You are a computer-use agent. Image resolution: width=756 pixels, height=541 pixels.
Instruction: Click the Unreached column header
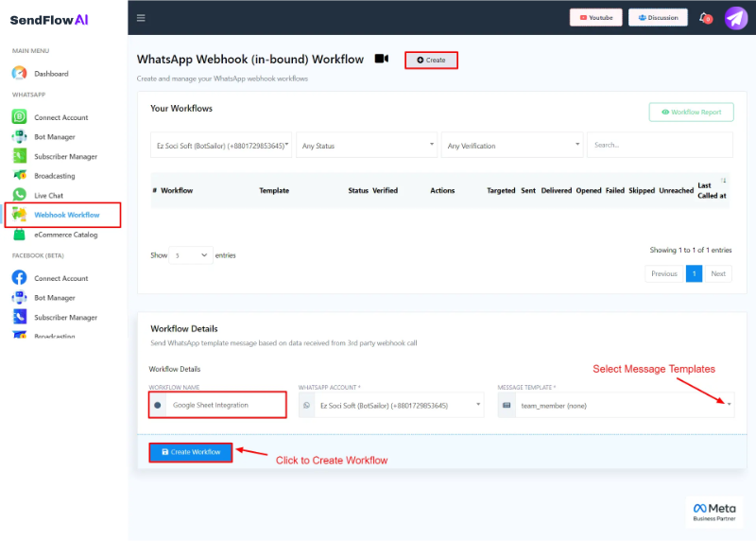pos(676,191)
